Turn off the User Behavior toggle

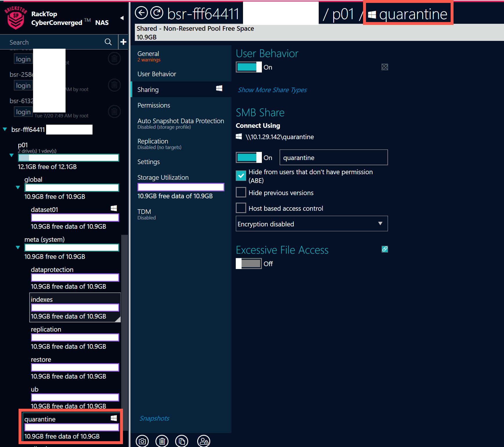pos(249,67)
